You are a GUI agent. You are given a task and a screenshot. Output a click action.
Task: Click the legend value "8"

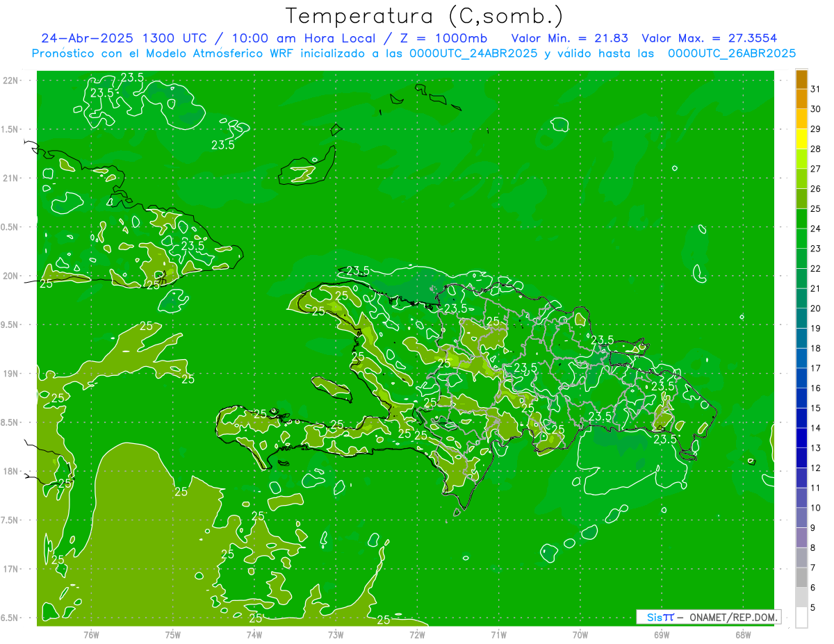click(x=813, y=548)
